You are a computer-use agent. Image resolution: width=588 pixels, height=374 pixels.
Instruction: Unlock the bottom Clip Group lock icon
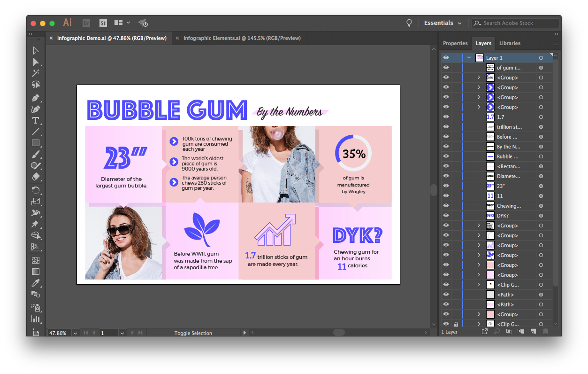point(456,324)
